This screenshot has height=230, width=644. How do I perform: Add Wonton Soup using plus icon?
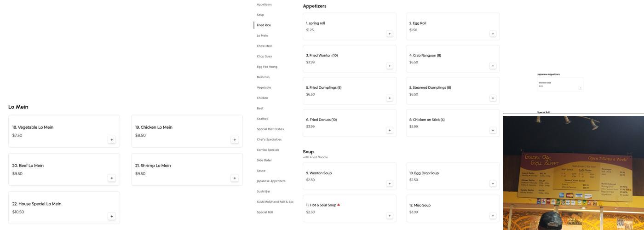coord(390,184)
